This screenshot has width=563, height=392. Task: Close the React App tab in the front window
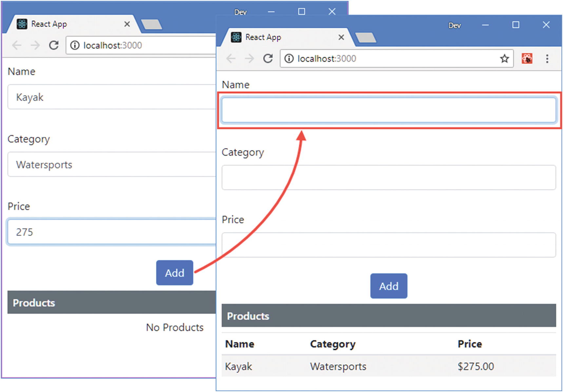(341, 37)
